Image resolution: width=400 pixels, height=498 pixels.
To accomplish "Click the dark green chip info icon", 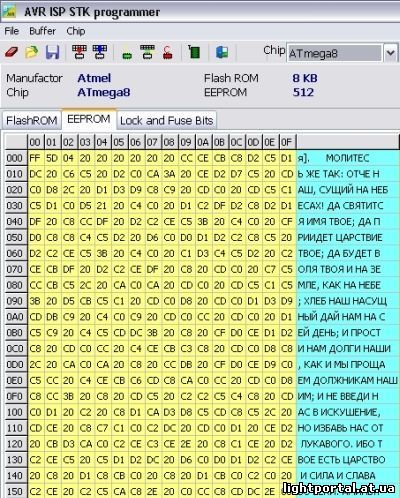I will tap(194, 52).
